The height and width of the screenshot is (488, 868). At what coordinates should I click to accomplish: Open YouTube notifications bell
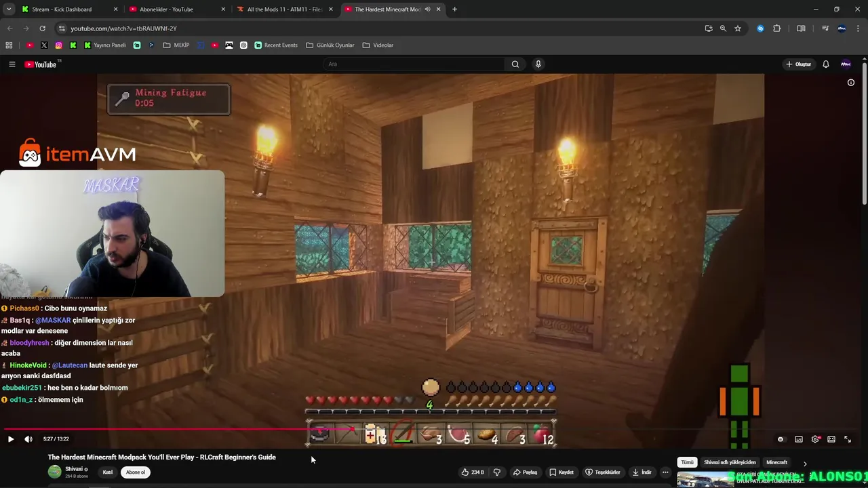click(x=826, y=64)
